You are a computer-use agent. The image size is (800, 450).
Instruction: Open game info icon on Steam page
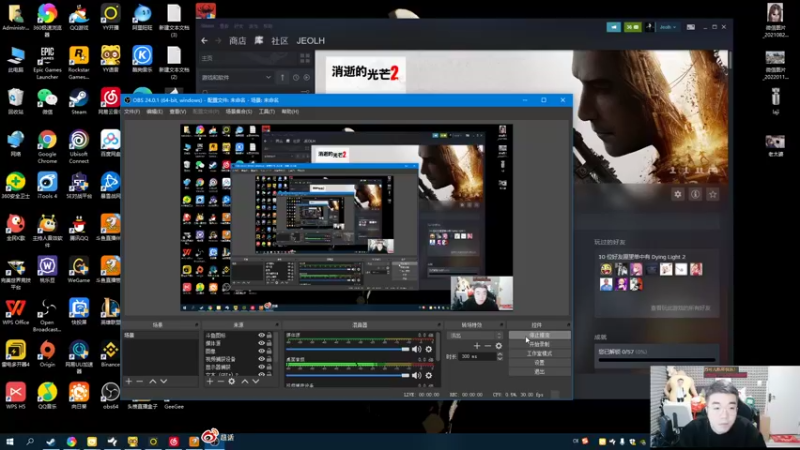695,194
